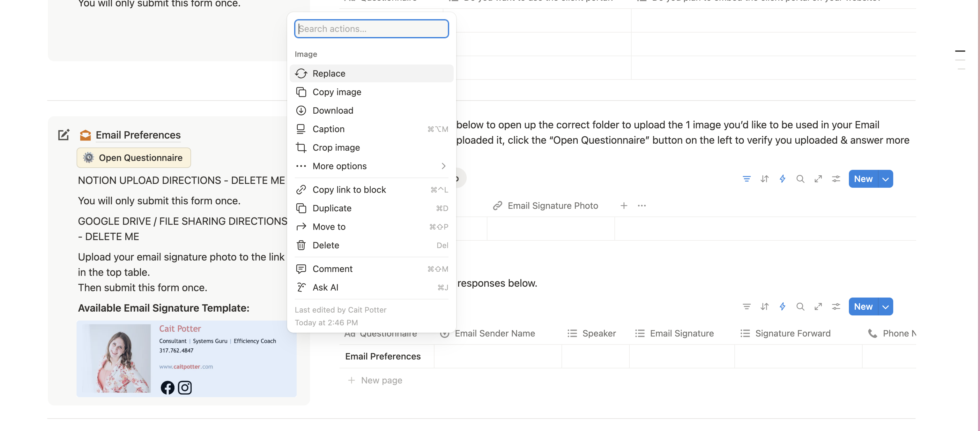Open the automations lightning icon in upper toolbar
Screen dimensions: 980x431
click(x=782, y=179)
